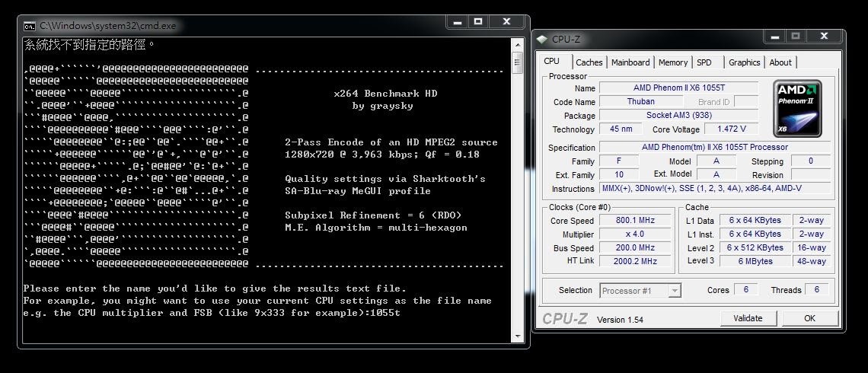This screenshot has width=868, height=373.
Task: Click cmd scrollbar down arrow
Action: coord(518,336)
